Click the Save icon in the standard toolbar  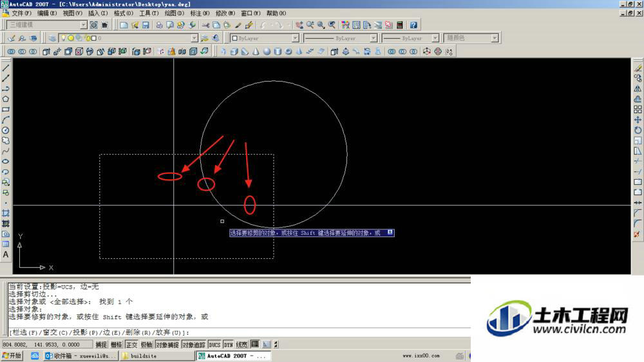146,25
